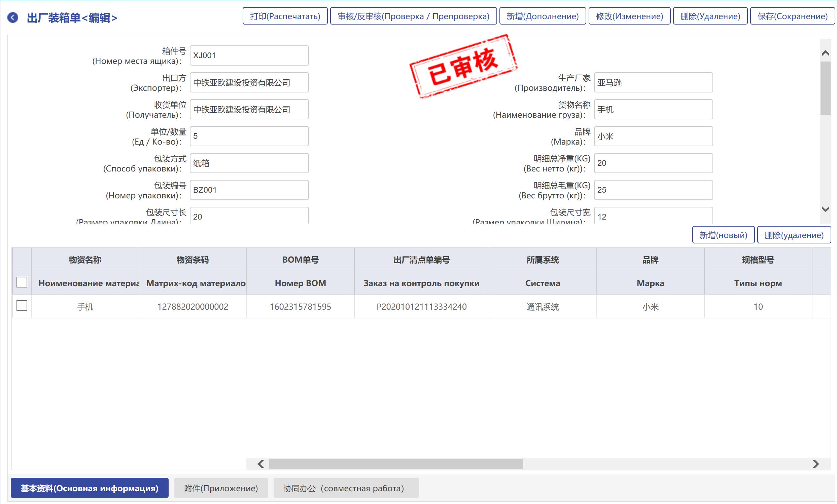Toggle the select-all checkbox in table header
Screen dimensions: 837x504
pos(22,282)
